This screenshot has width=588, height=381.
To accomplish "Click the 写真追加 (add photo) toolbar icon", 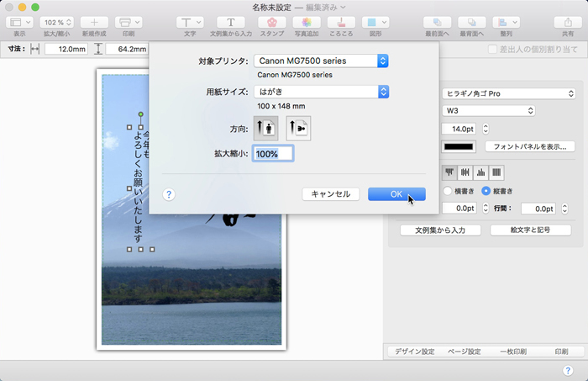I will 307,22.
